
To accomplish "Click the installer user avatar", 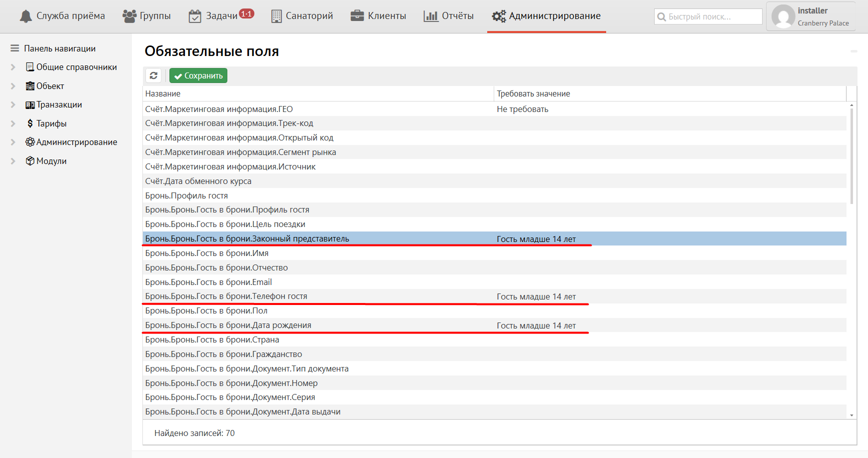I will tap(783, 16).
